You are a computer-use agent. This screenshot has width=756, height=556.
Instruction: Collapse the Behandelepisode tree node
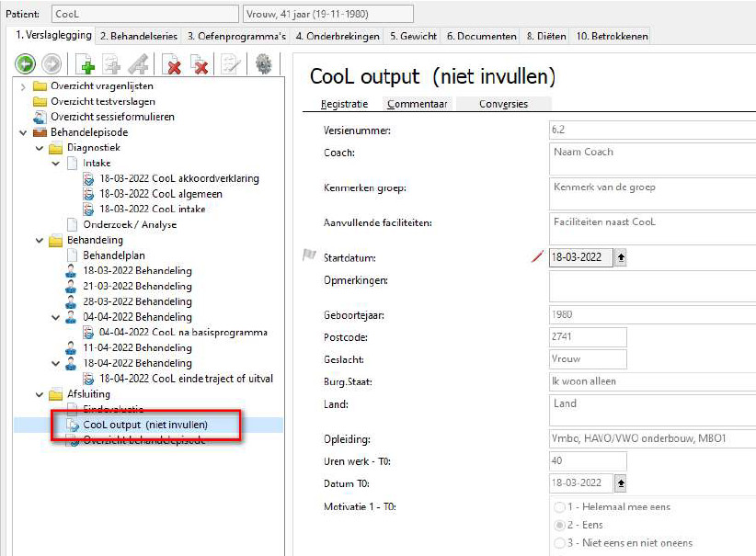point(23,132)
